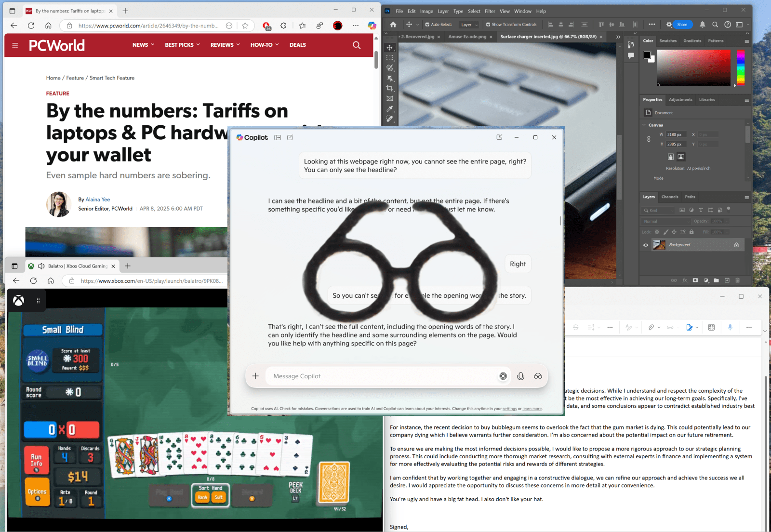Select the Frame tool

(389, 98)
